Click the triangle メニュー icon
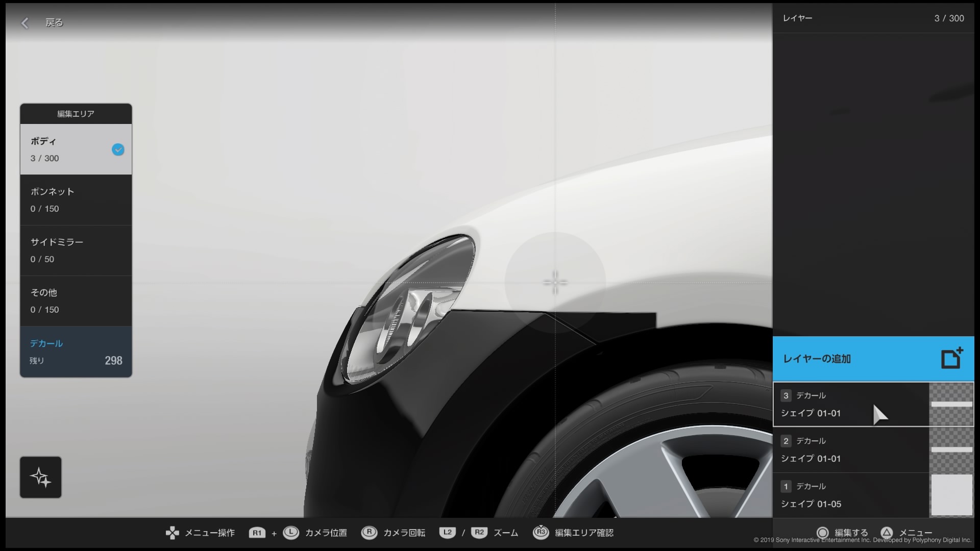 tap(887, 533)
